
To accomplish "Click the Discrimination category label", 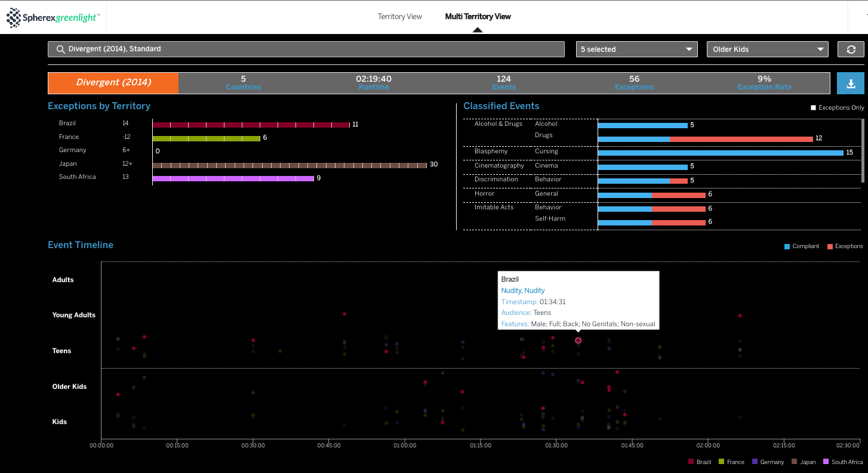I will tap(496, 180).
